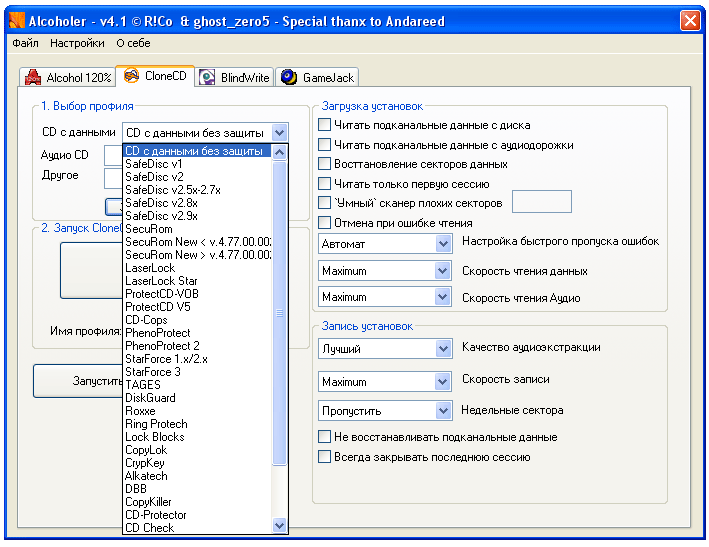Enable Читать подканальные данные с аудиодорожки
Screen dimensions: 709x547
(324, 145)
